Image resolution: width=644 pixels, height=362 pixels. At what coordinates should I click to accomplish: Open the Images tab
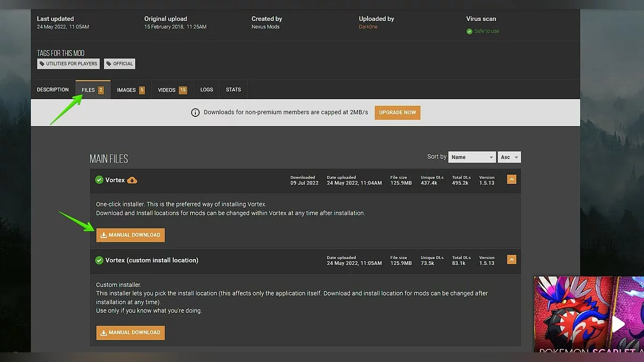pyautogui.click(x=130, y=90)
